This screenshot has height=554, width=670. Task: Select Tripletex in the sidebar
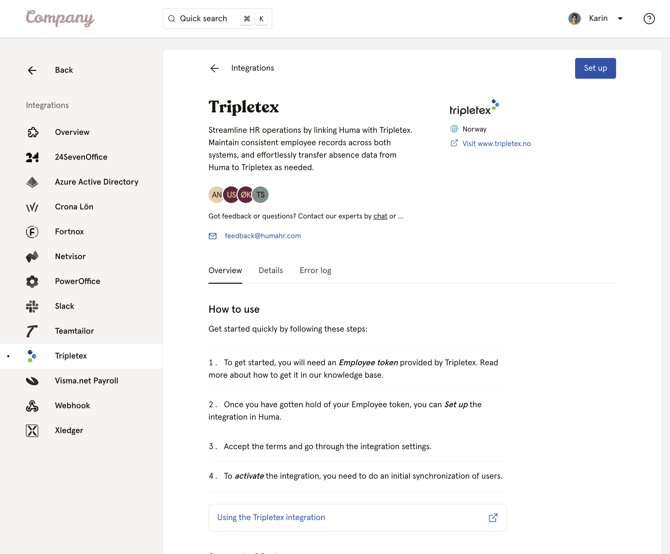pyautogui.click(x=71, y=356)
